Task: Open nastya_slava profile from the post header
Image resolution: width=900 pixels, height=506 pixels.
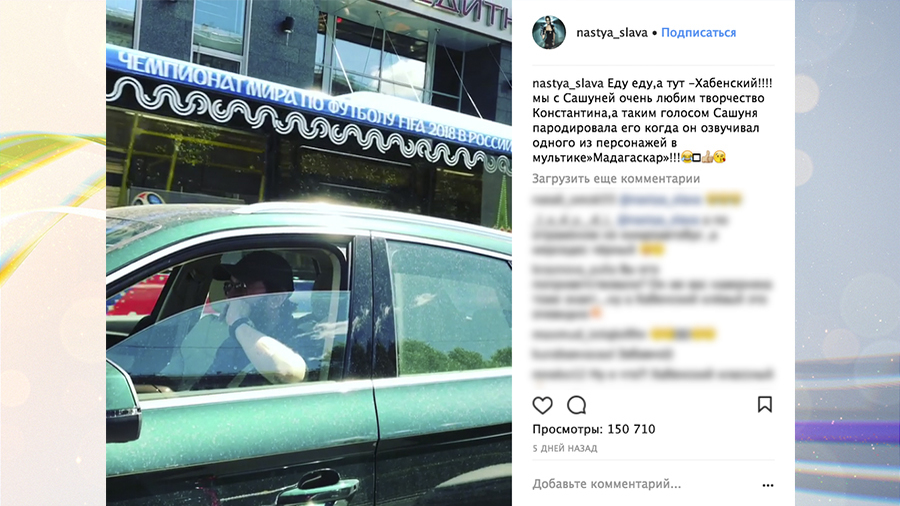Action: coord(611,33)
